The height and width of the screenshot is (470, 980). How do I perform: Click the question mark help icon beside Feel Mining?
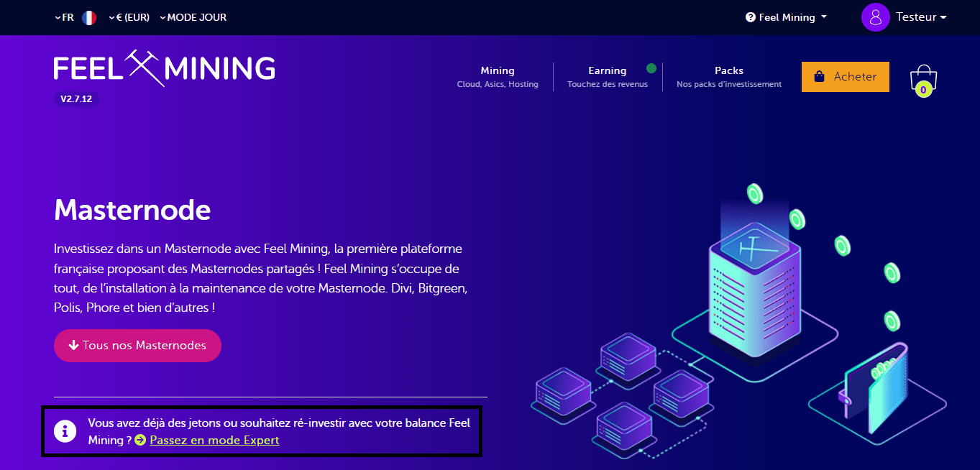[x=752, y=17]
